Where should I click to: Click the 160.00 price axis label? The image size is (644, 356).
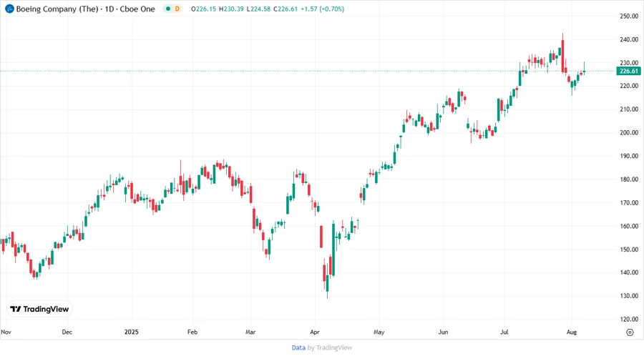[629, 226]
